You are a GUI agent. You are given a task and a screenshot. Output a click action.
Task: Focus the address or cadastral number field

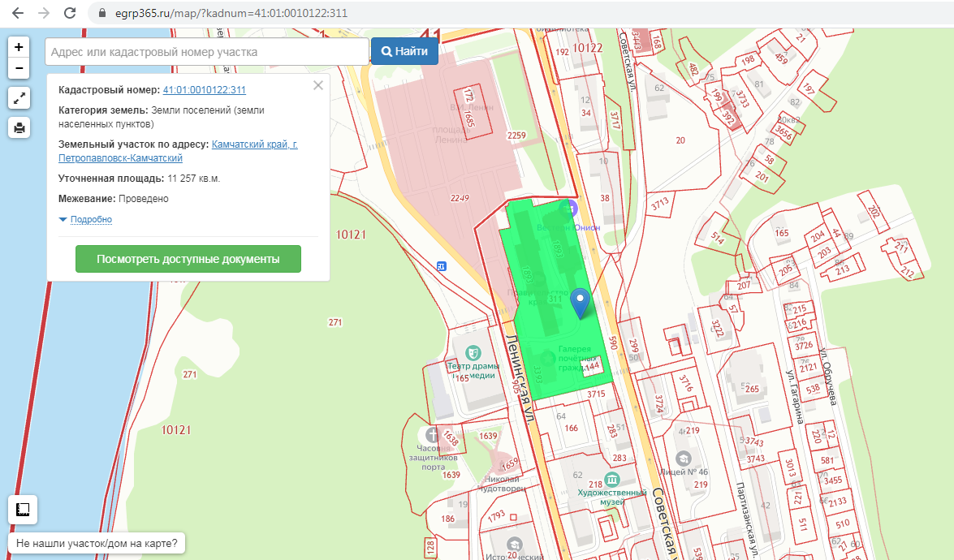pos(207,52)
